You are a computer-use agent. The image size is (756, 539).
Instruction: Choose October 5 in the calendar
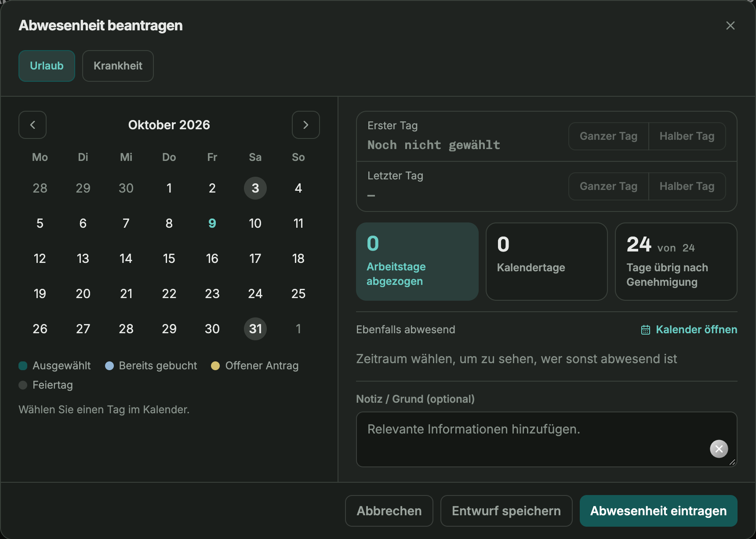point(40,223)
